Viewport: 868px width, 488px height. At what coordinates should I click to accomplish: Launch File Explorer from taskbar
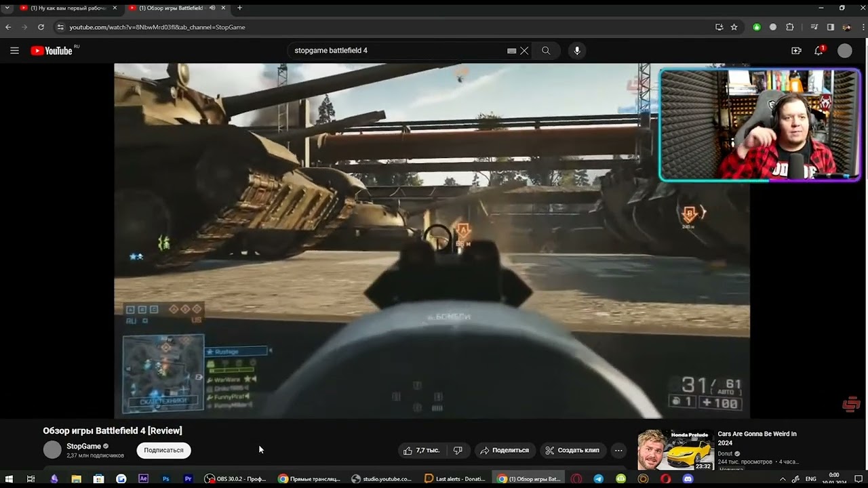(x=76, y=479)
